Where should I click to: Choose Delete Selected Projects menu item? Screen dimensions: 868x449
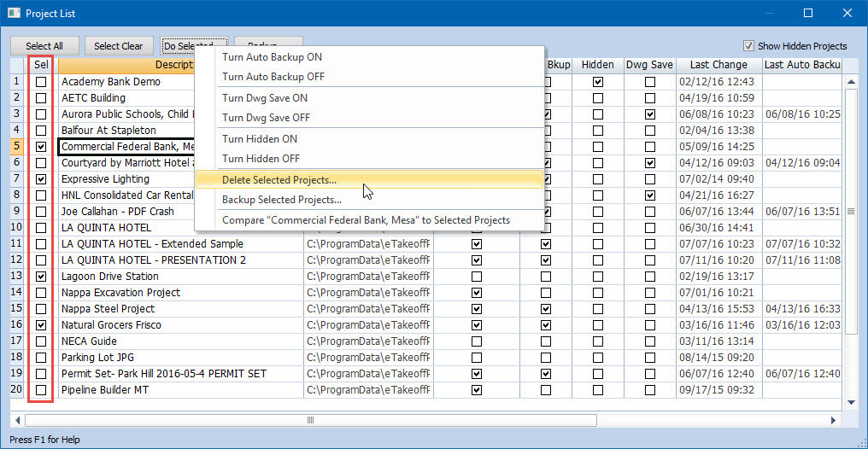369,180
